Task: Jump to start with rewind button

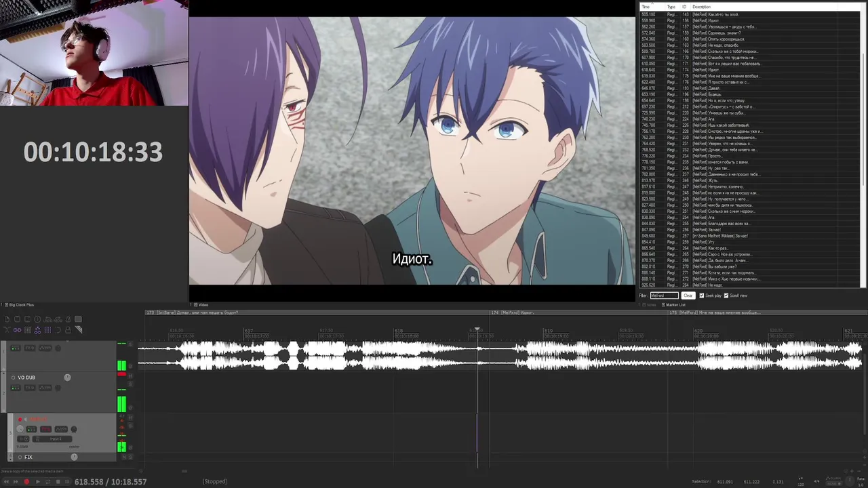Action: click(x=6, y=482)
